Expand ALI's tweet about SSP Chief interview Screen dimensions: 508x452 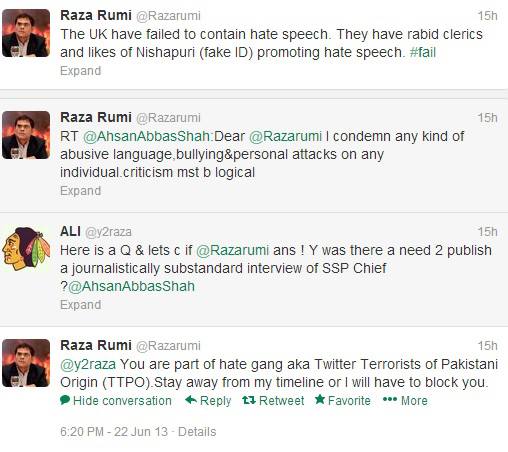[x=80, y=305]
